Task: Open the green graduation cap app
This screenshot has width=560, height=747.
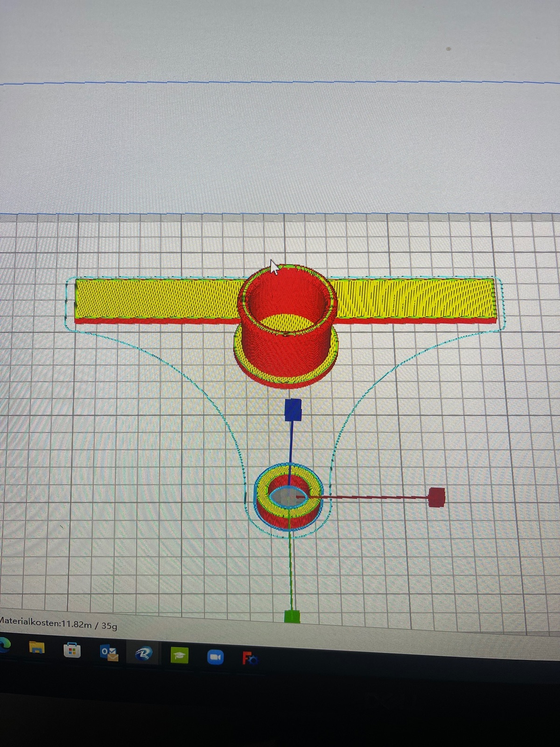Action: [x=180, y=656]
